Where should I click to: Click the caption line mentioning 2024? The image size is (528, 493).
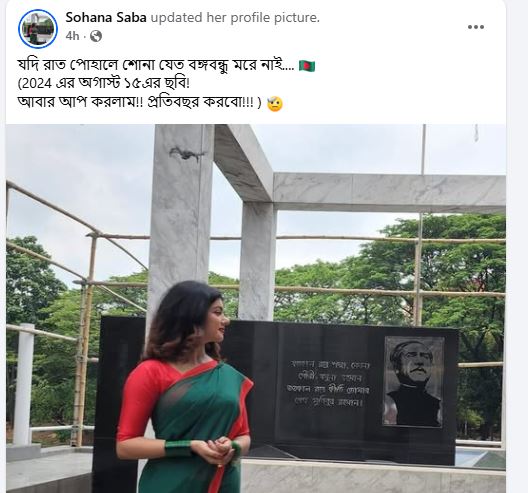(x=104, y=84)
